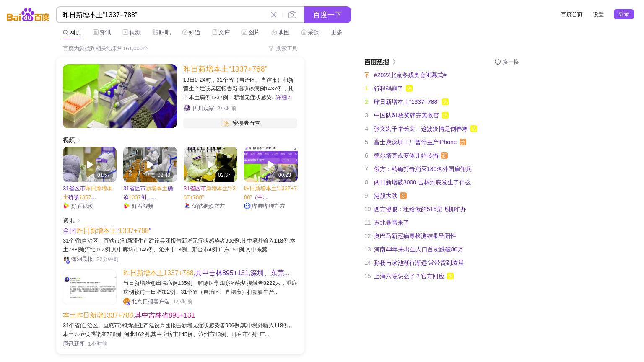This screenshot has width=644, height=362.
Task: Open hot search 西方傻眼 about 515架飞机
Action: point(420,209)
